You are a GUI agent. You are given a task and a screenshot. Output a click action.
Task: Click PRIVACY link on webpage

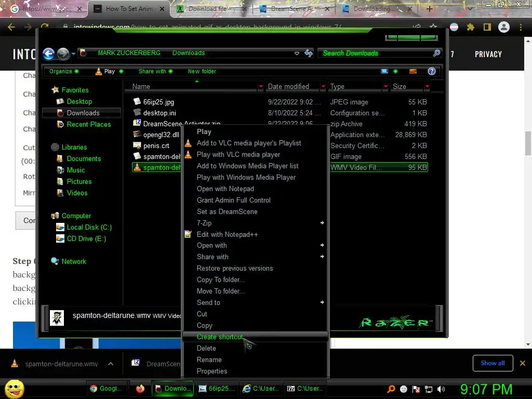pyautogui.click(x=488, y=54)
